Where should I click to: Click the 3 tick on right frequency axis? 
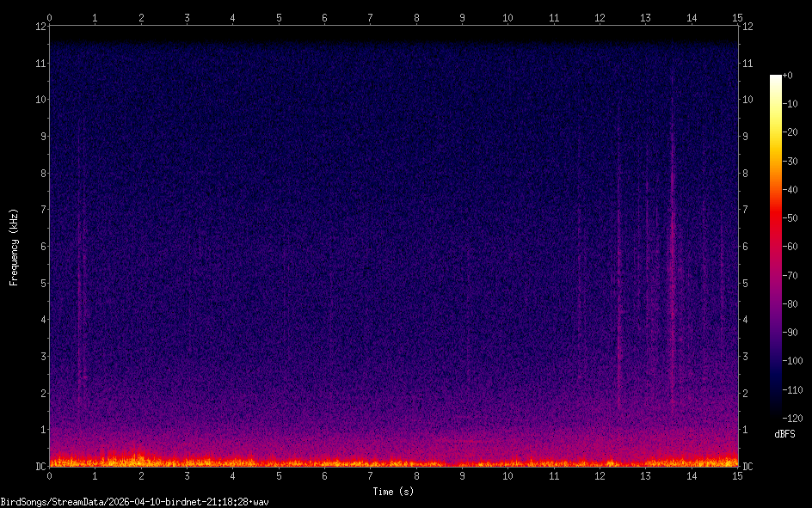[746, 357]
